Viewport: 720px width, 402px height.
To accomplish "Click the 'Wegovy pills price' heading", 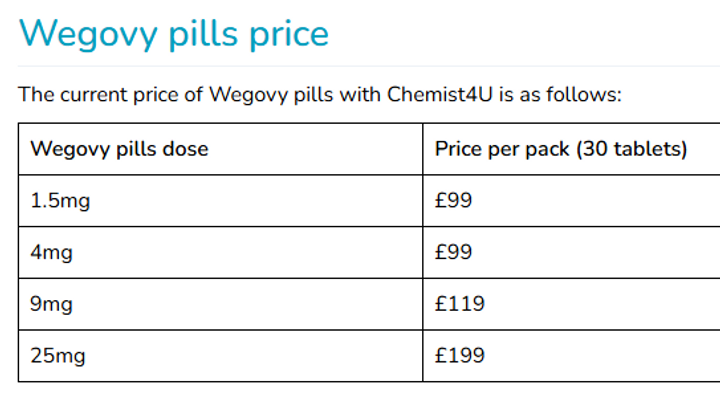I will 174,34.
